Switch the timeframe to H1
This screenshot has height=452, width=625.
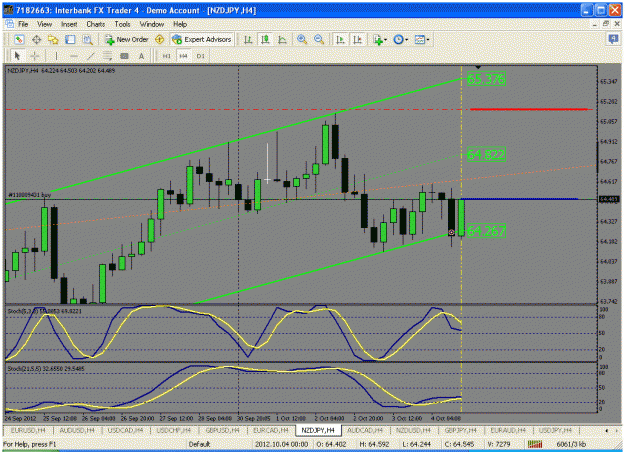pos(167,56)
